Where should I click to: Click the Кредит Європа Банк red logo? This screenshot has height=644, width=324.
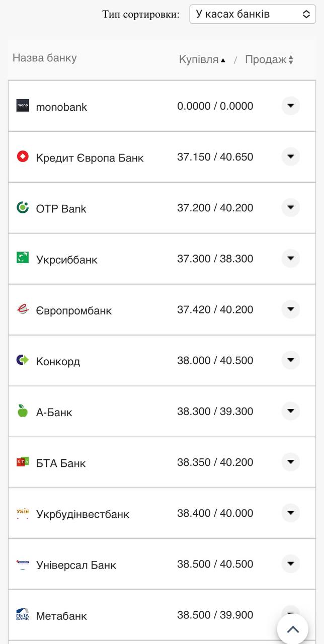tap(22, 156)
